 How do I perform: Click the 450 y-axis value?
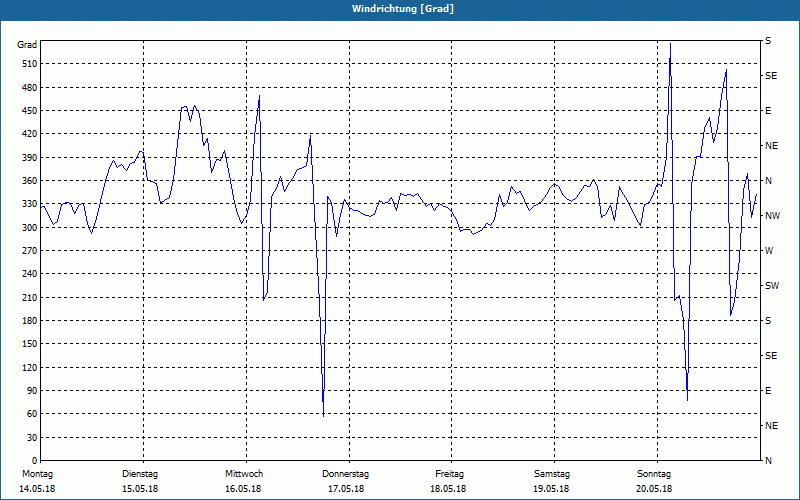(29, 111)
